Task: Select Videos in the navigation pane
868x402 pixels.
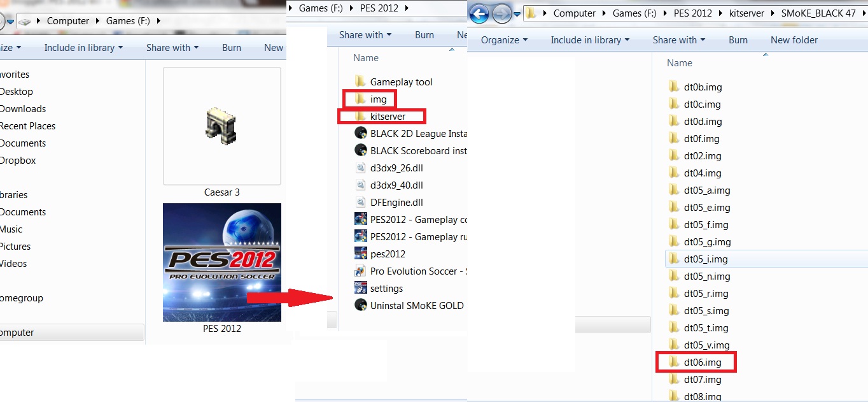Action: [x=13, y=263]
